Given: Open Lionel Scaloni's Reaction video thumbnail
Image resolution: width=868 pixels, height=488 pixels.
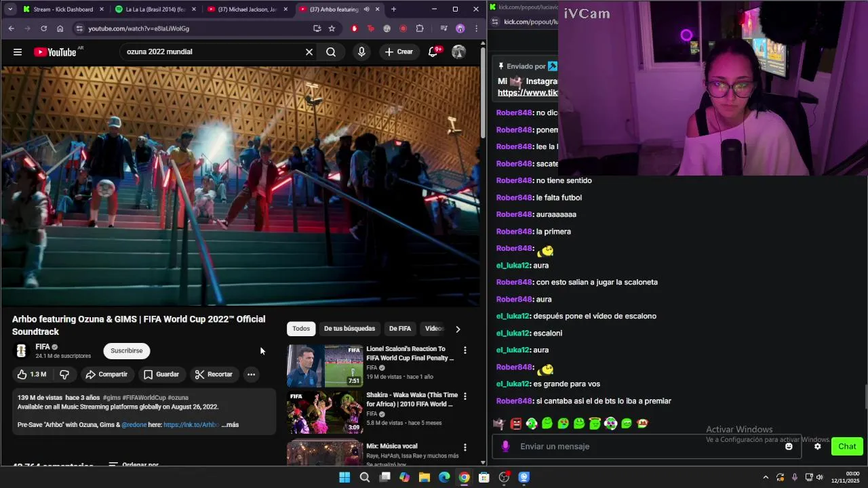Looking at the screenshot, I should click(x=325, y=366).
